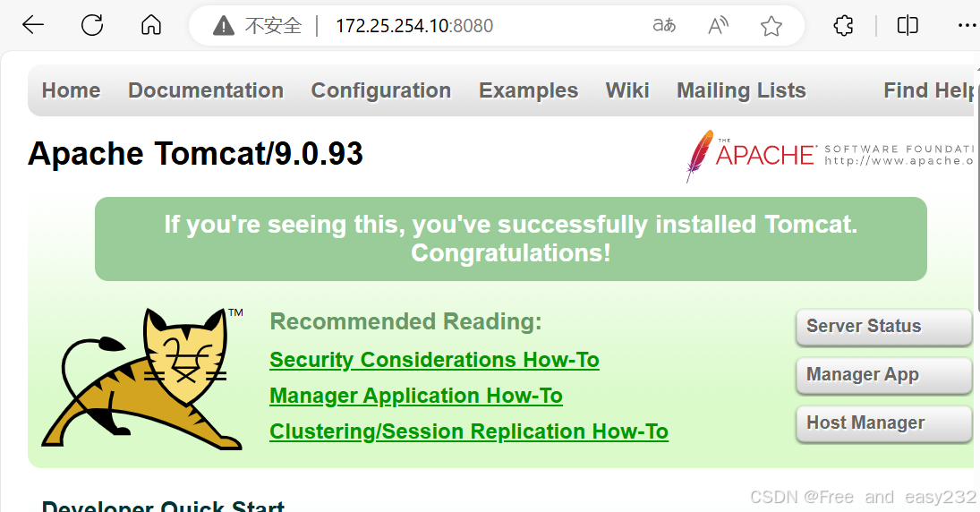Open the browser settings and more menu
The image size is (980, 512).
click(967, 25)
